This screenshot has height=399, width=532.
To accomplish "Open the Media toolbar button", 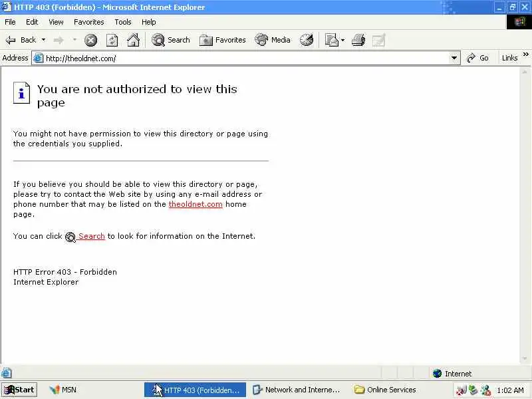I will coord(273,40).
